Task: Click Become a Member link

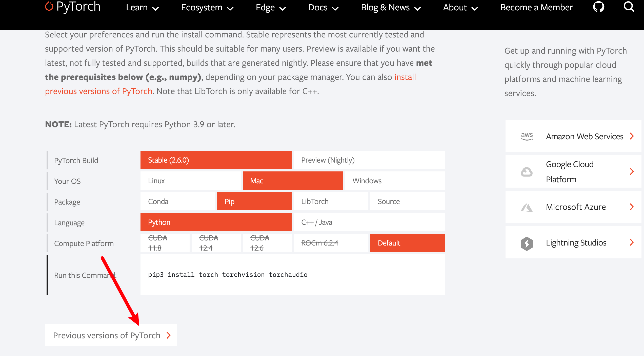Action: [x=537, y=7]
